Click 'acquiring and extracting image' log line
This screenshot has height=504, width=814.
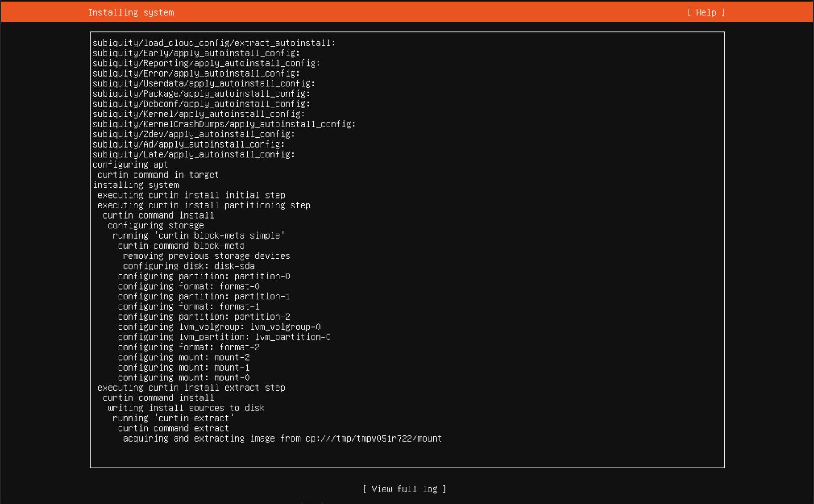point(282,439)
